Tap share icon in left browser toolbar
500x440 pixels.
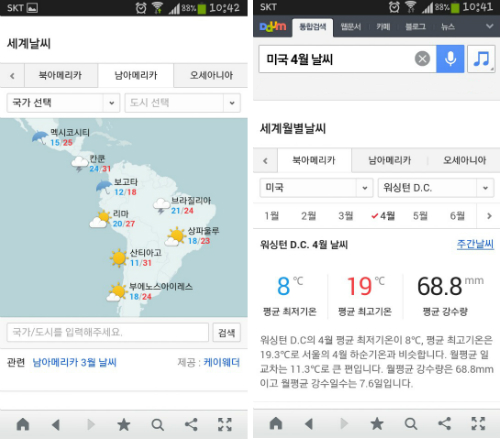point(191,425)
